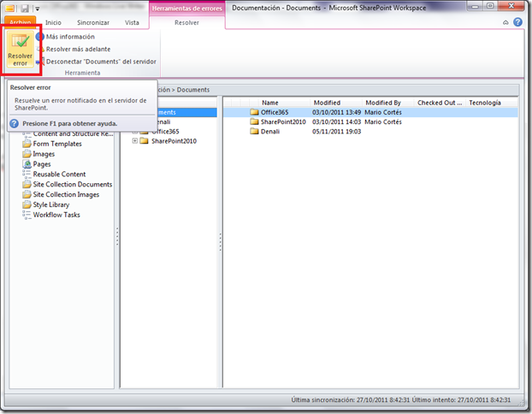
Task: Select SharePoint2010 in the folder tree
Action: (x=174, y=141)
